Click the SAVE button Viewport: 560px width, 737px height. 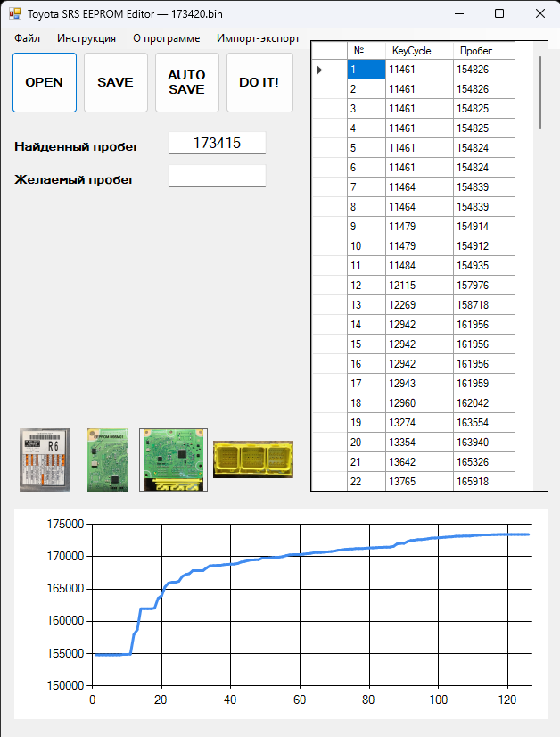click(116, 82)
